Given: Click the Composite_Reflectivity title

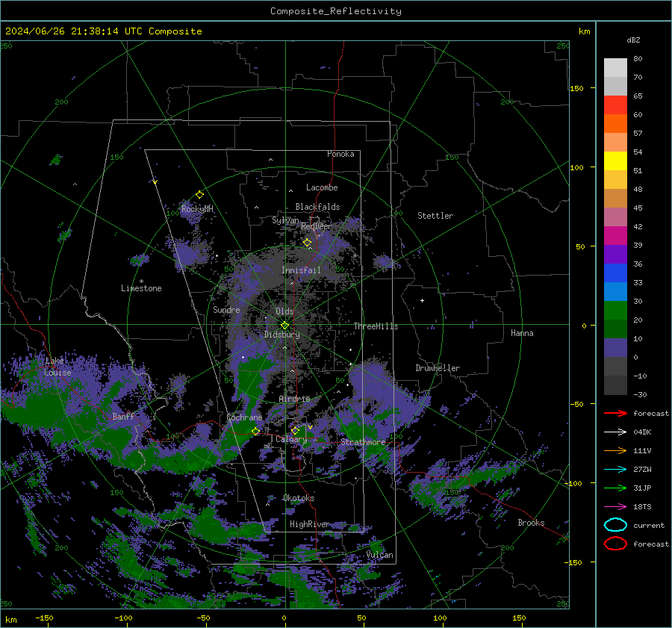Looking at the screenshot, I should click(335, 11).
